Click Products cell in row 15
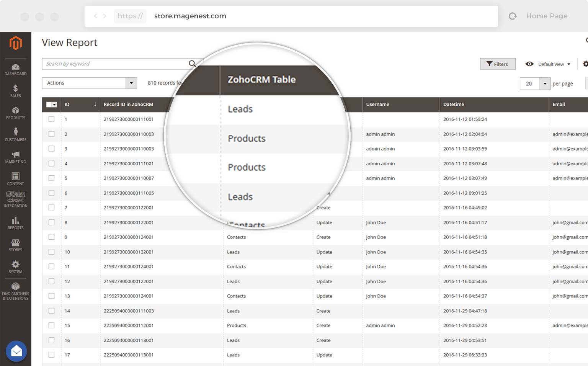Viewport: 588px width, 366px height. tap(237, 325)
